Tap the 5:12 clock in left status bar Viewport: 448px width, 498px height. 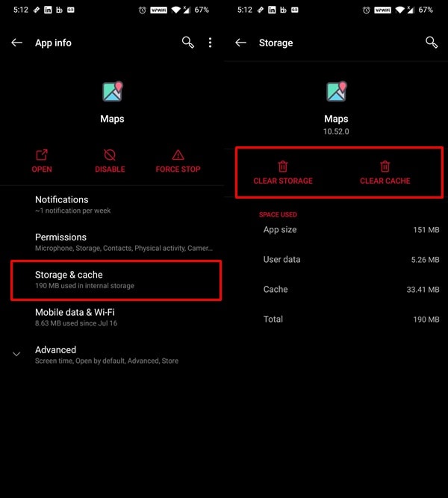pos(21,10)
